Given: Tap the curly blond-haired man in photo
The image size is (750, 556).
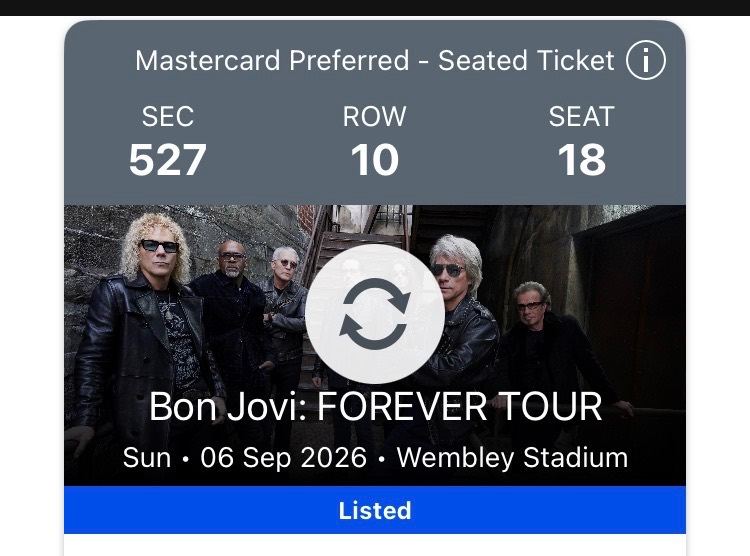Looking at the screenshot, I should [x=158, y=300].
